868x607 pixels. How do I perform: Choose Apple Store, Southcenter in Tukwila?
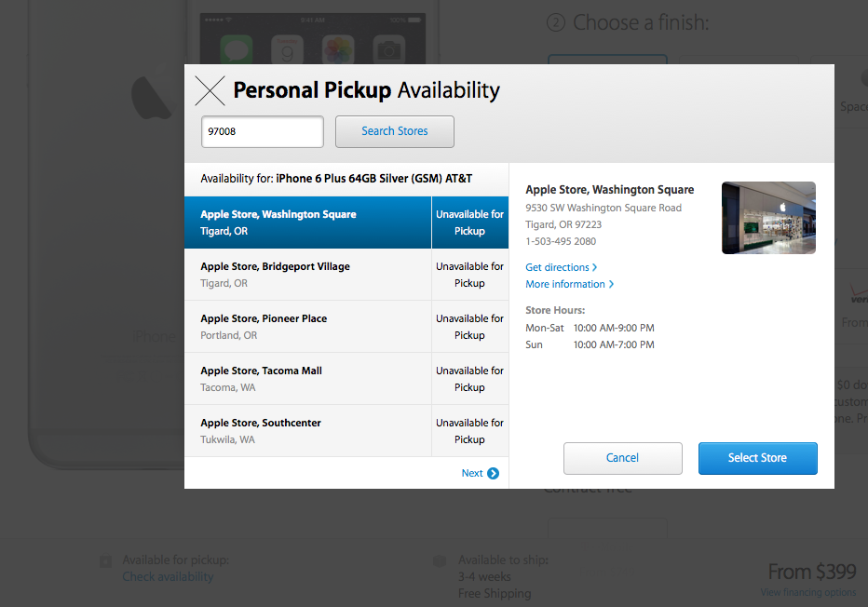(x=307, y=431)
